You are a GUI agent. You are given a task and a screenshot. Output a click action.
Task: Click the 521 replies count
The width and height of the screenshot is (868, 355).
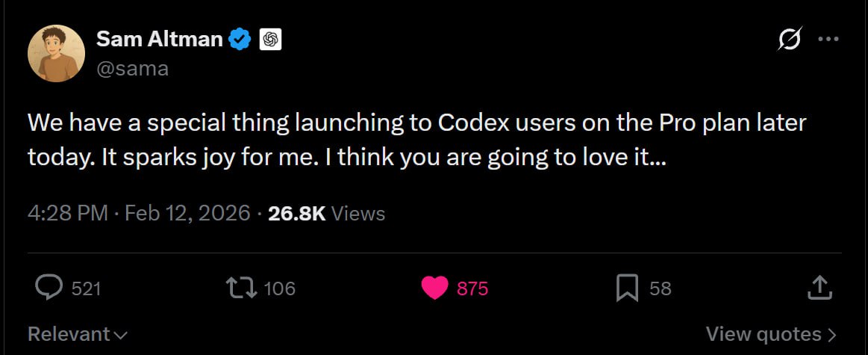pos(86,288)
